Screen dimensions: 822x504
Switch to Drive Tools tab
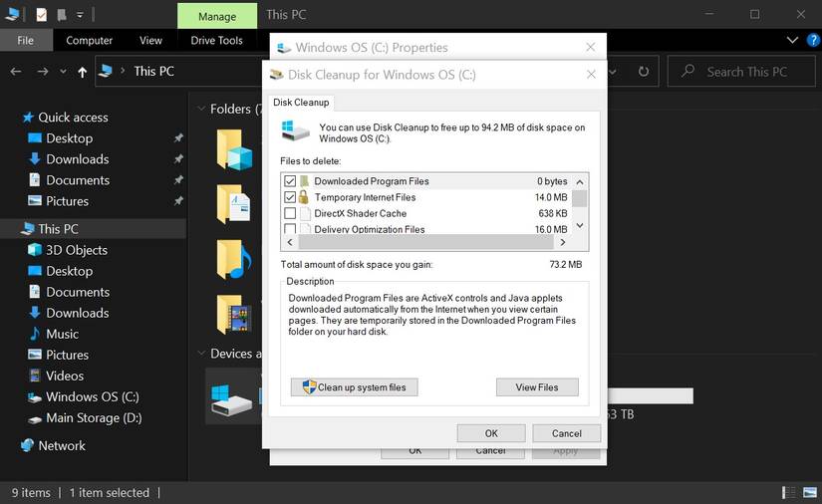point(216,41)
